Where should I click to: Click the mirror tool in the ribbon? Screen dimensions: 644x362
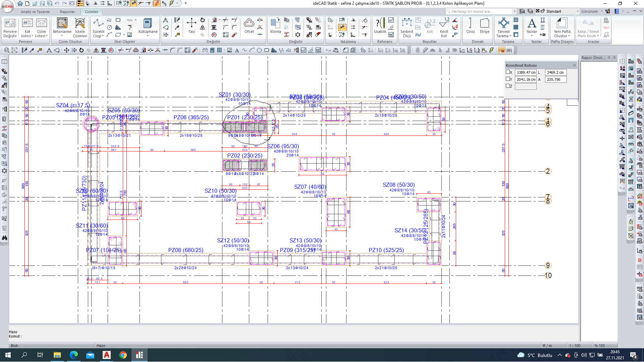coord(203,27)
